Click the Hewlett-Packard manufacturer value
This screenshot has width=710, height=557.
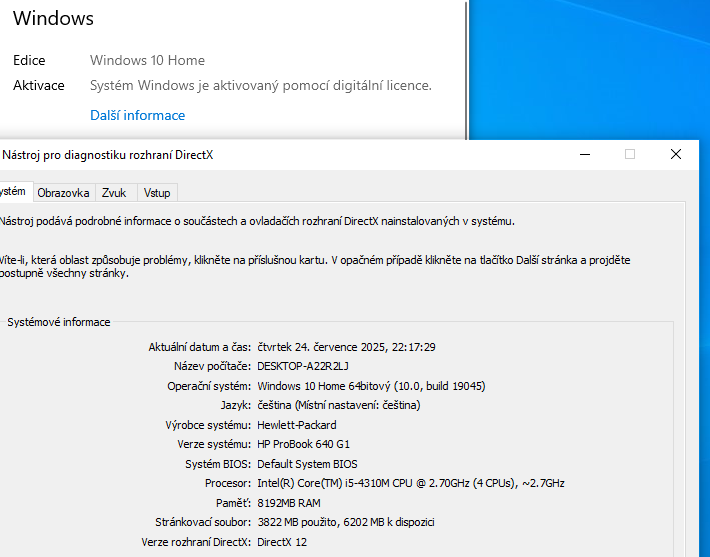point(297,425)
